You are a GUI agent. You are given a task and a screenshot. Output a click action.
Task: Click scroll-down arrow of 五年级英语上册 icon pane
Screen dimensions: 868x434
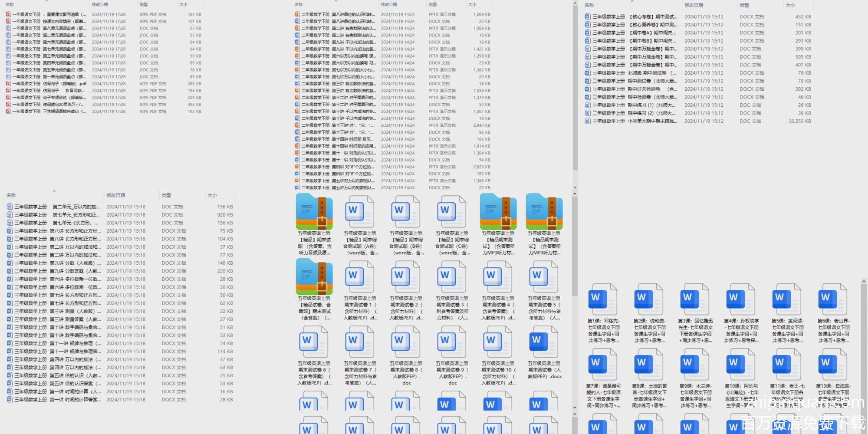tap(575, 408)
